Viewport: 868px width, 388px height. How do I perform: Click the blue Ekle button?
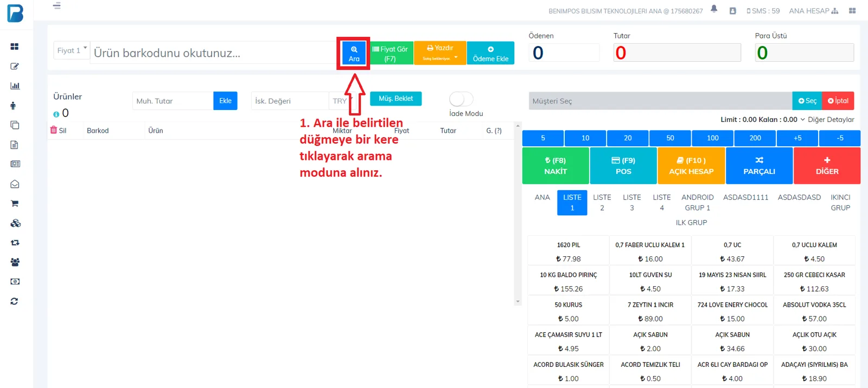[x=225, y=101]
